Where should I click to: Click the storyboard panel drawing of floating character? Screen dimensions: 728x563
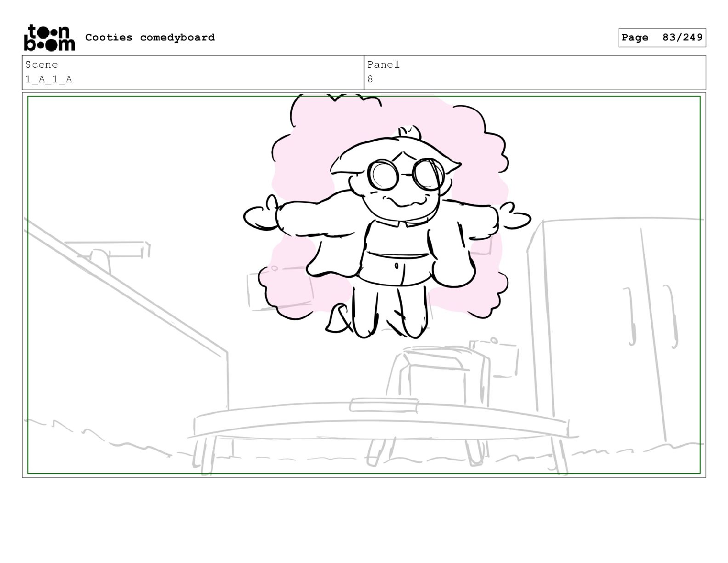tap(364, 285)
